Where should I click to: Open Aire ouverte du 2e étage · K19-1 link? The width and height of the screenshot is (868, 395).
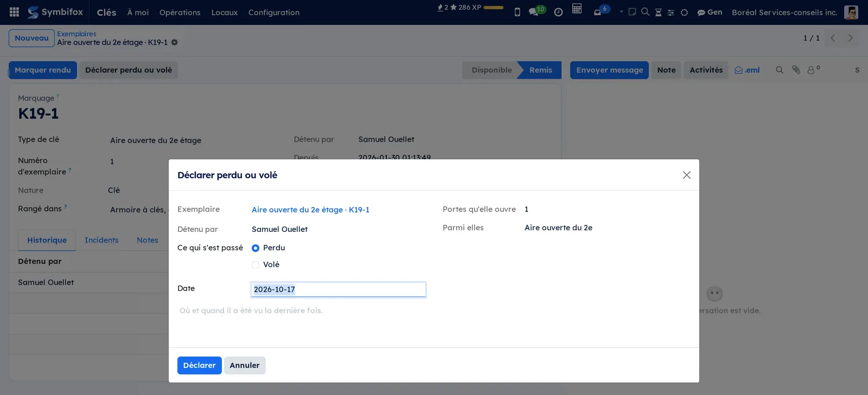[x=310, y=210]
